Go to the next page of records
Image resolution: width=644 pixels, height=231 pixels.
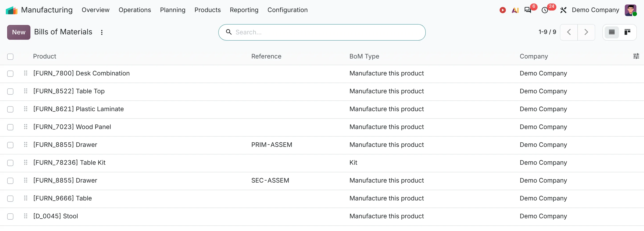click(x=586, y=32)
